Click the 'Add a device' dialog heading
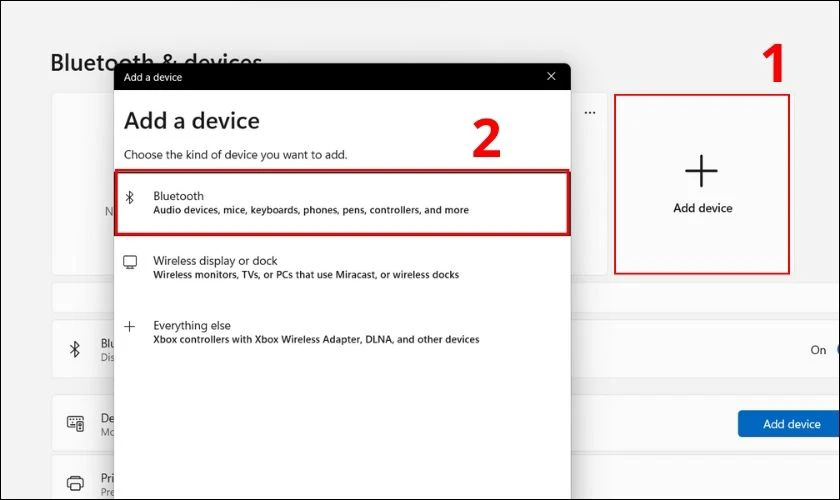Image resolution: width=840 pixels, height=500 pixels. click(192, 121)
